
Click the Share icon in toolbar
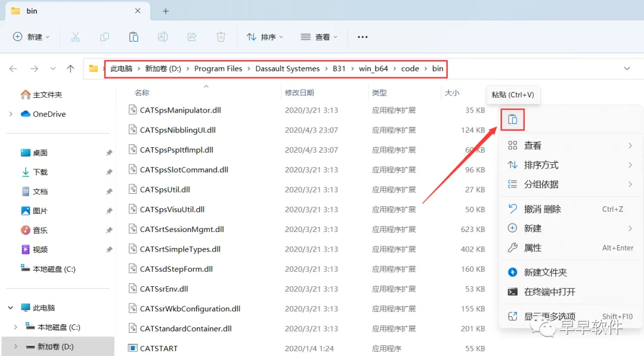click(x=192, y=37)
